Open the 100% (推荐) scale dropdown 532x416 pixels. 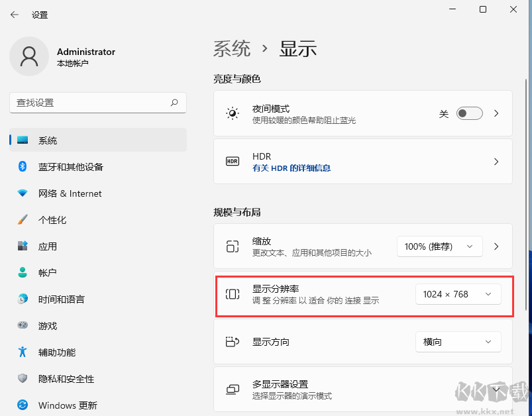(x=440, y=246)
